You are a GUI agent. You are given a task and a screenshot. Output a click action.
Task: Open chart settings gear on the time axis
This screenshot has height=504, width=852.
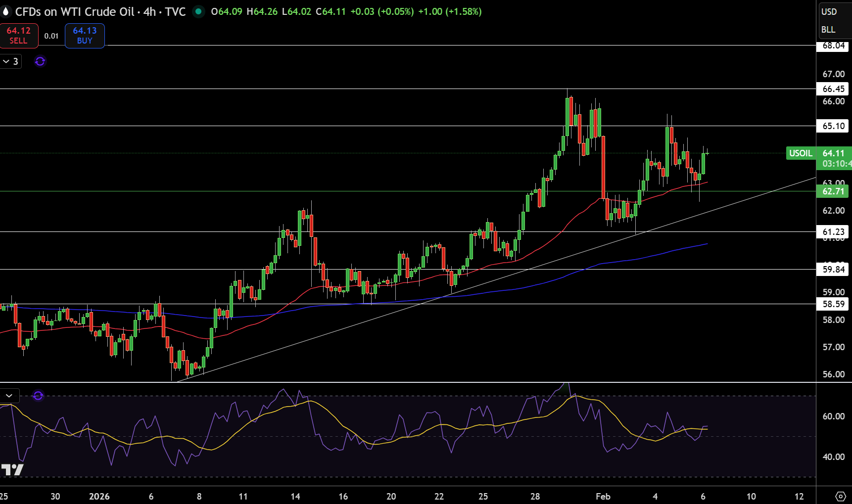point(841,496)
